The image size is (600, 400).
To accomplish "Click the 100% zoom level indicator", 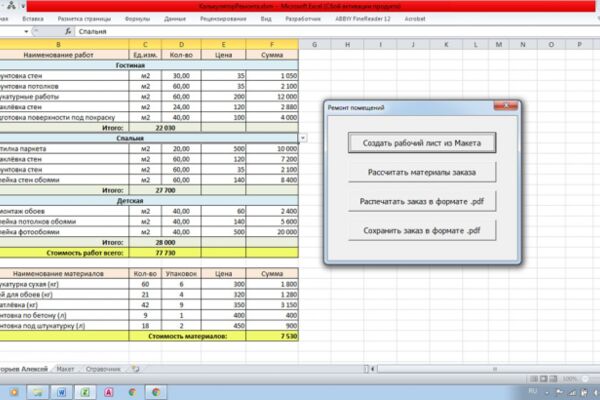I will tap(569, 379).
